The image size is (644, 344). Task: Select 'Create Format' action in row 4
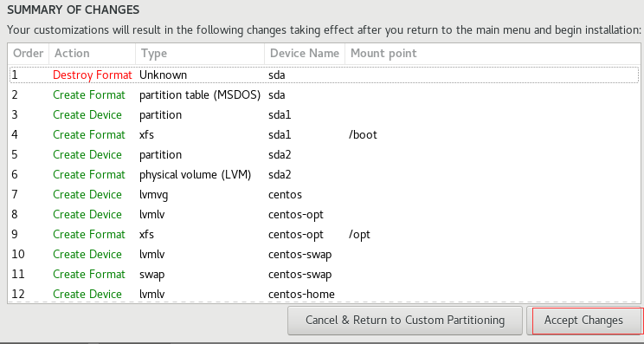(x=89, y=135)
